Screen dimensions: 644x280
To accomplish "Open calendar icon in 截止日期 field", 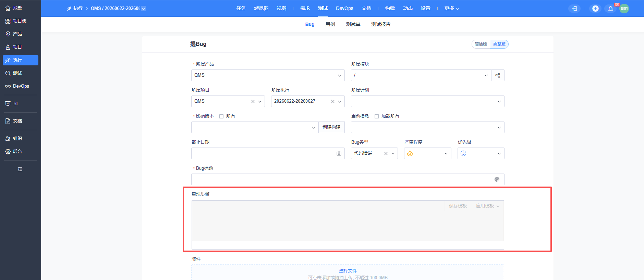I will tap(339, 154).
